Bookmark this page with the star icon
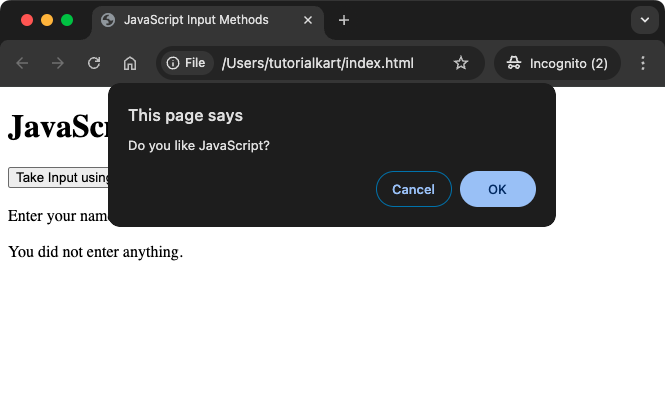This screenshot has width=665, height=397. coord(461,63)
